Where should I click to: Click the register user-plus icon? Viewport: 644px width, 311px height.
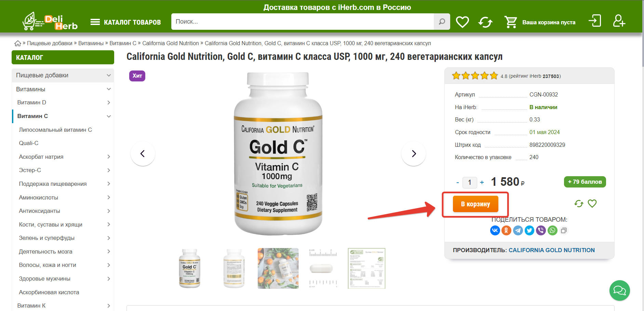[x=619, y=21]
